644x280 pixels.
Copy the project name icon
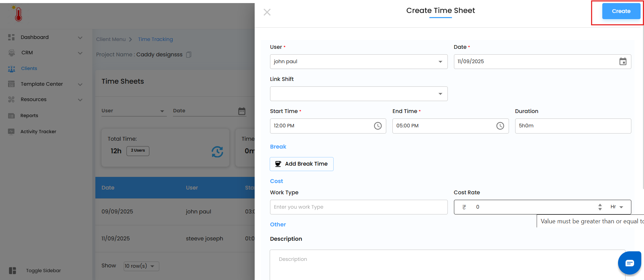(x=189, y=55)
